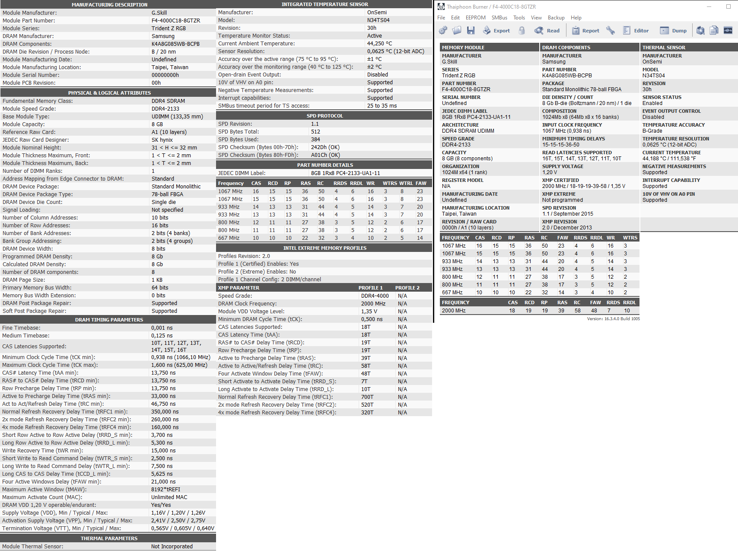Select the Module Speed Grade DDR4-2133 in the report
This screenshot has height=560, width=738.
[x=165, y=109]
